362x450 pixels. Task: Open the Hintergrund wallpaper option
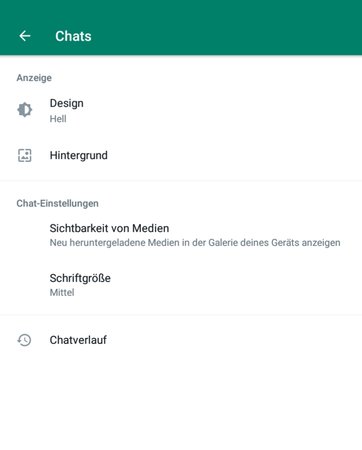[181, 155]
